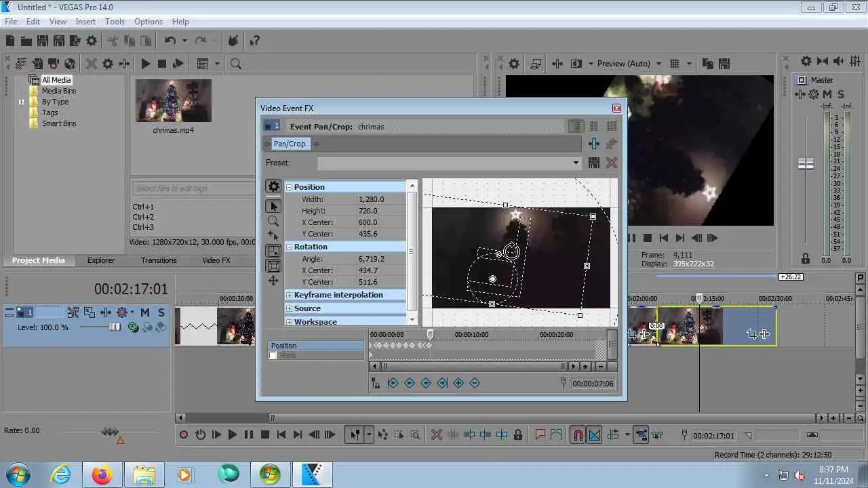Open the Project Media Views dropdown arrow
Screen dimensions: 868x488
(218, 64)
